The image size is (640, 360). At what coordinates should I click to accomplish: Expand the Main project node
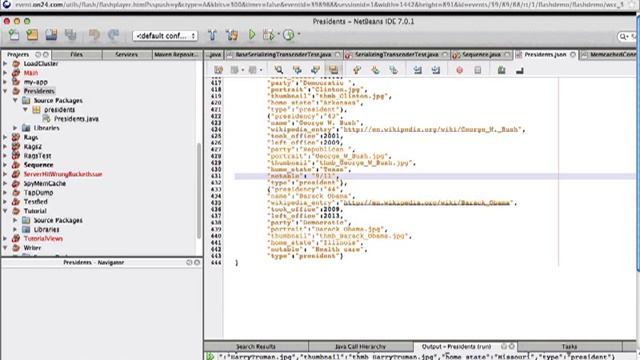pos(5,73)
